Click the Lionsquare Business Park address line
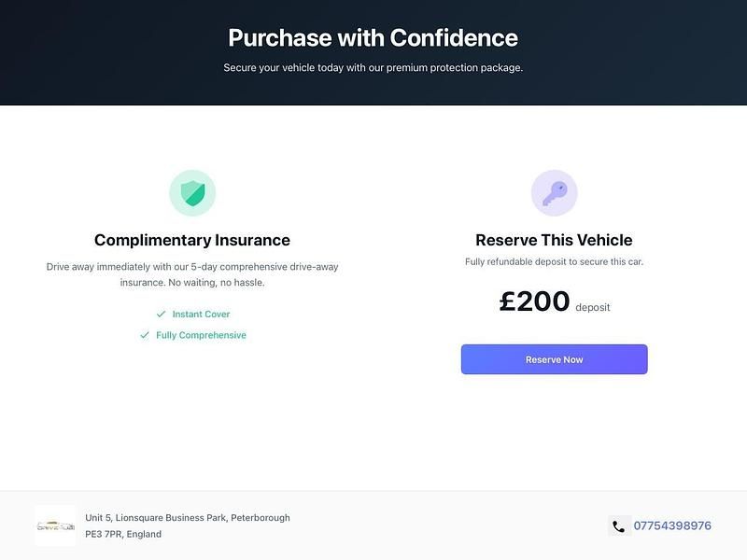Image resolution: width=747 pixels, height=560 pixels. (x=188, y=518)
